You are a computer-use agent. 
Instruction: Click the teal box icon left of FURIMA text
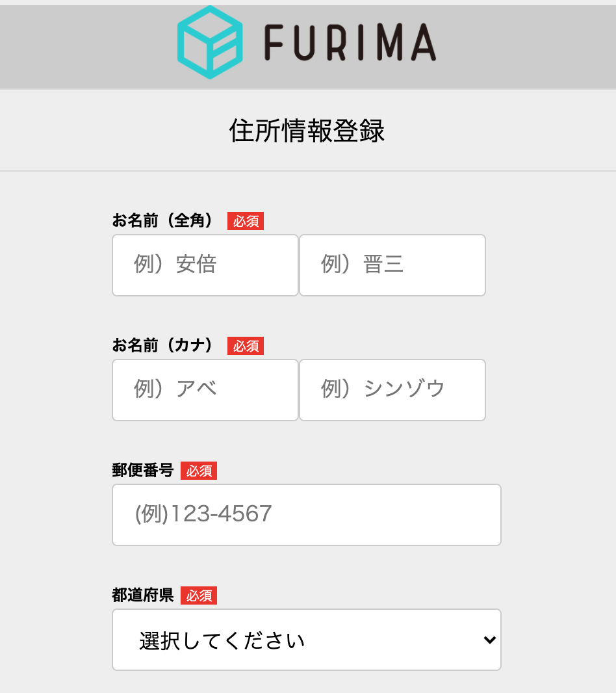pyautogui.click(x=209, y=41)
